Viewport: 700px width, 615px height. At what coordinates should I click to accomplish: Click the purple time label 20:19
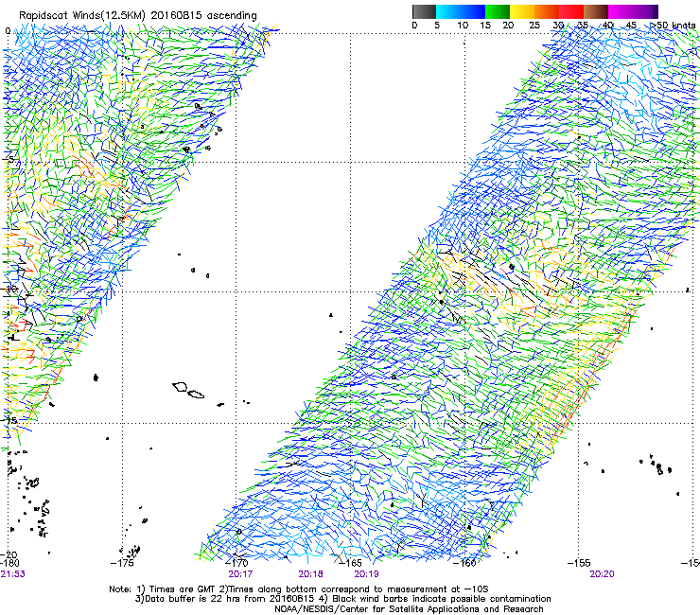[366, 573]
